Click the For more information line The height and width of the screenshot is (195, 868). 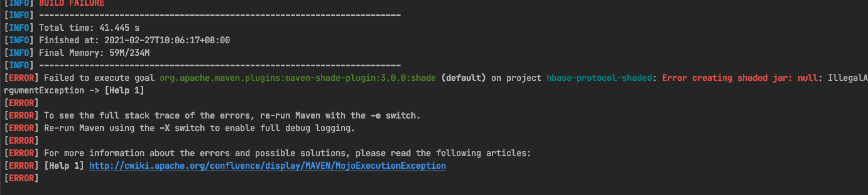coord(287,153)
